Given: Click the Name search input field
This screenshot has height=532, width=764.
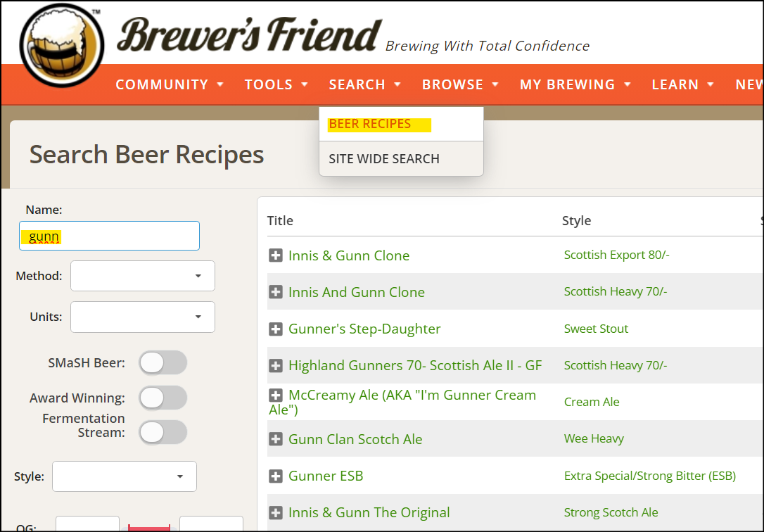Looking at the screenshot, I should click(109, 236).
